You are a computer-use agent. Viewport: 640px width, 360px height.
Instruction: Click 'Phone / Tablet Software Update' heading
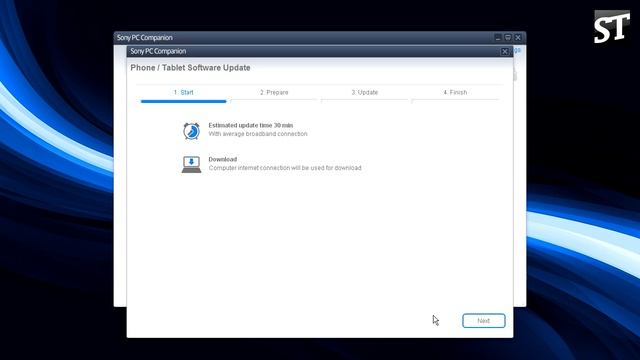tap(190, 68)
